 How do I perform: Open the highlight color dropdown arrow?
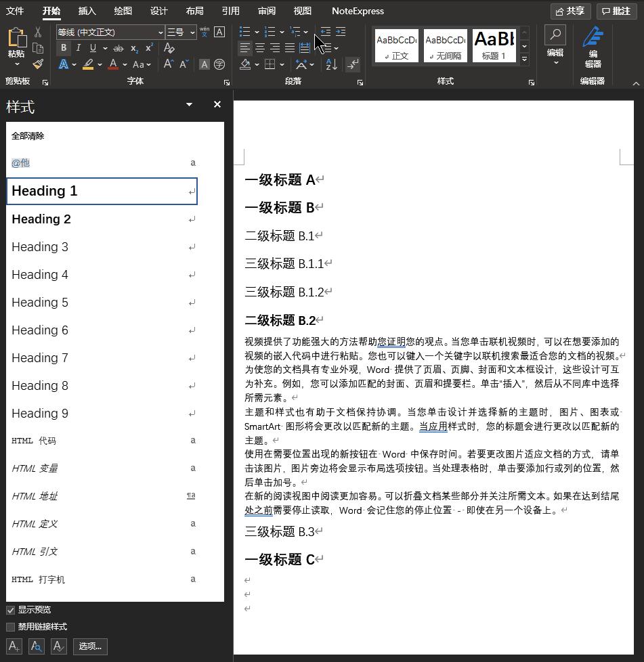click(100, 64)
